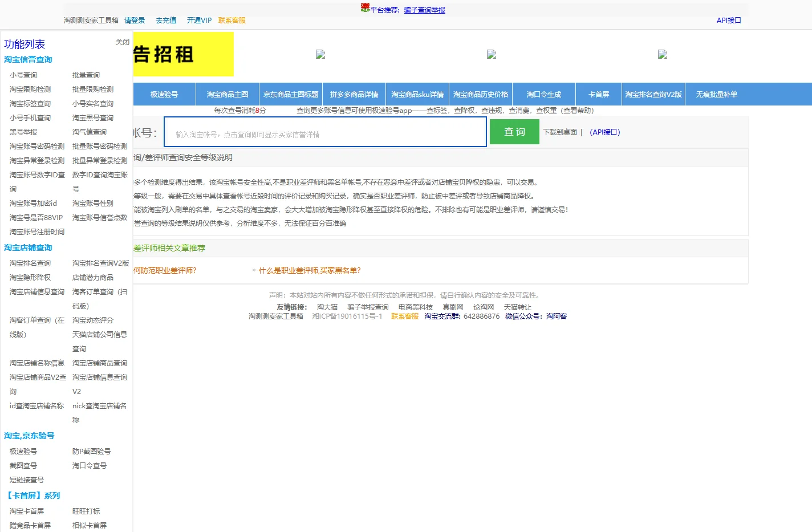This screenshot has width=812, height=532.
Task: Open 联系客服 in the top bar
Action: pos(232,21)
